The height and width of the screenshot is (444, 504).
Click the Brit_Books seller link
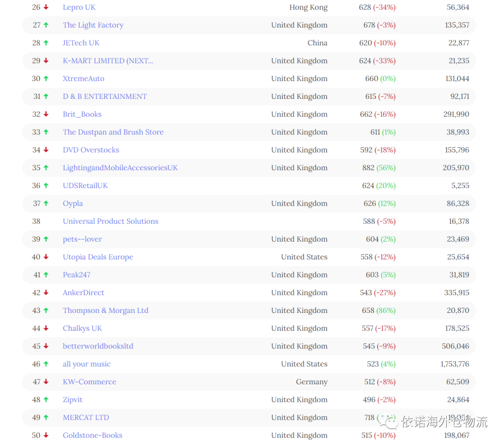[x=82, y=114]
